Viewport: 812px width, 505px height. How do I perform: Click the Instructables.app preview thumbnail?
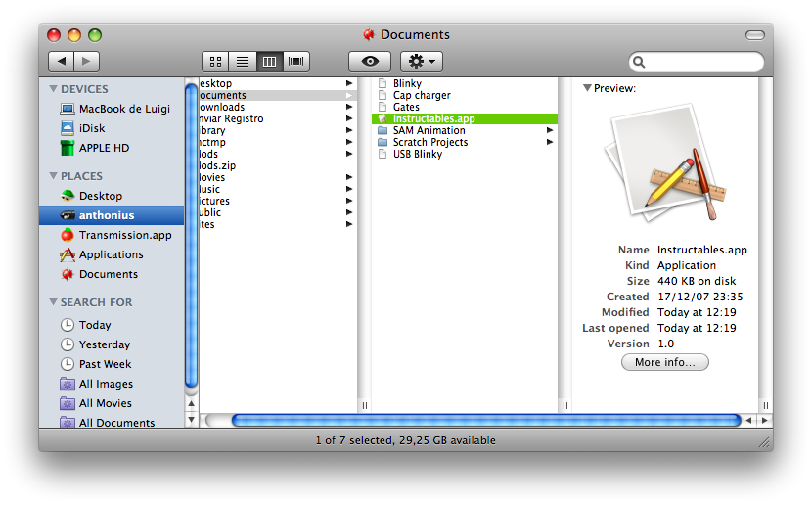point(666,164)
